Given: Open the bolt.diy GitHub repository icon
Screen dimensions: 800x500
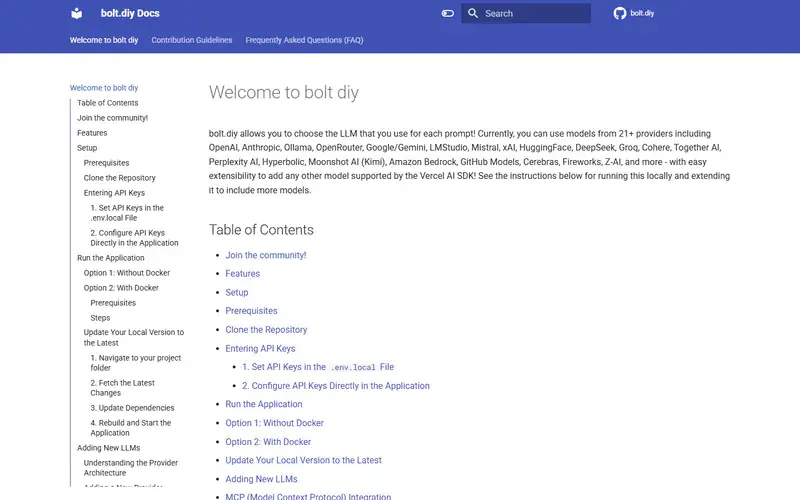Looking at the screenshot, I should pyautogui.click(x=620, y=13).
